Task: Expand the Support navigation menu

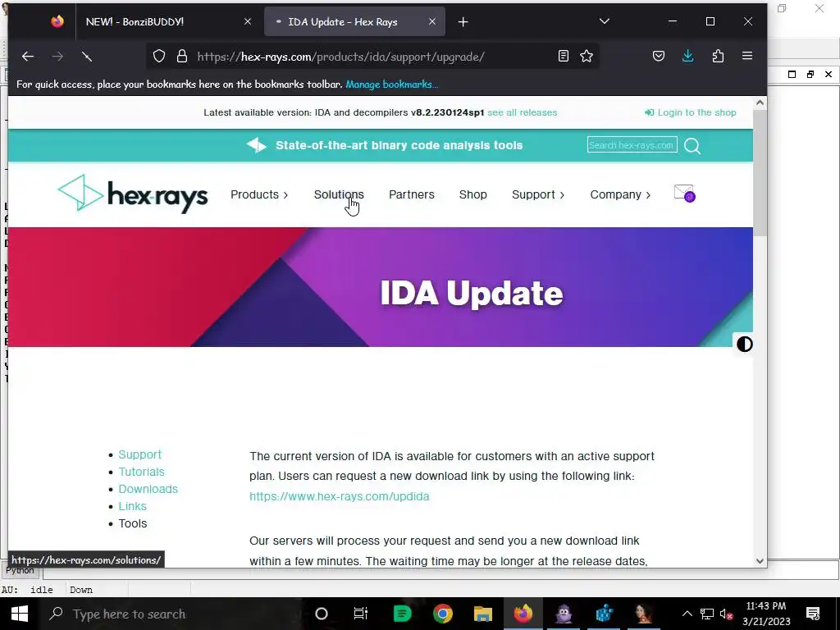Action: click(x=538, y=194)
